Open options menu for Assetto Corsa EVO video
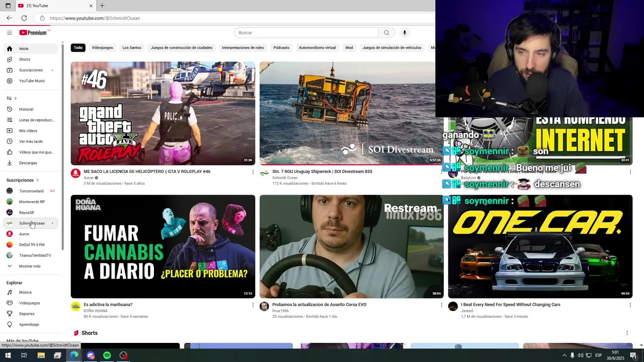 click(442, 305)
